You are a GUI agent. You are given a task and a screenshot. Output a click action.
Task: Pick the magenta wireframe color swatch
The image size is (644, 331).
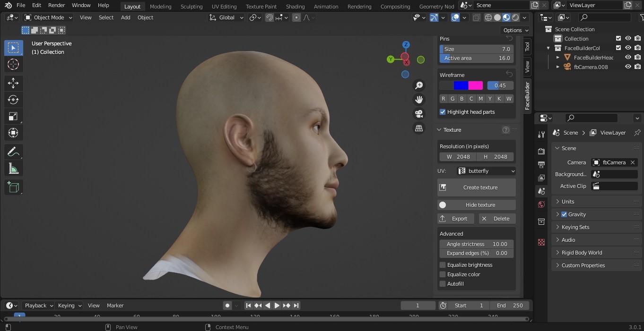(476, 85)
